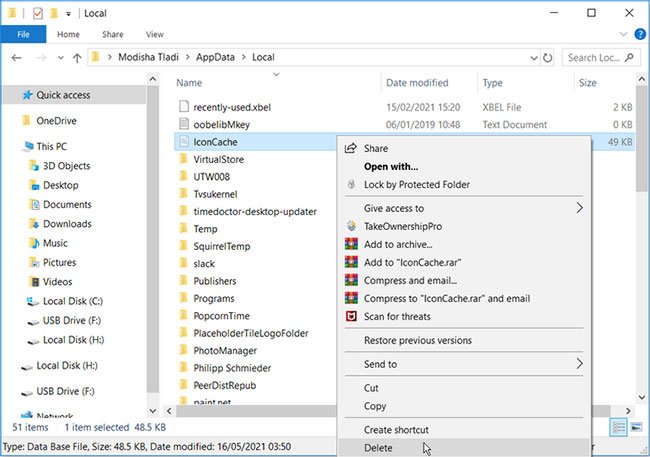Image resolution: width=650 pixels, height=457 pixels.
Task: Click the Add to archive WinRAR icon
Action: point(351,244)
